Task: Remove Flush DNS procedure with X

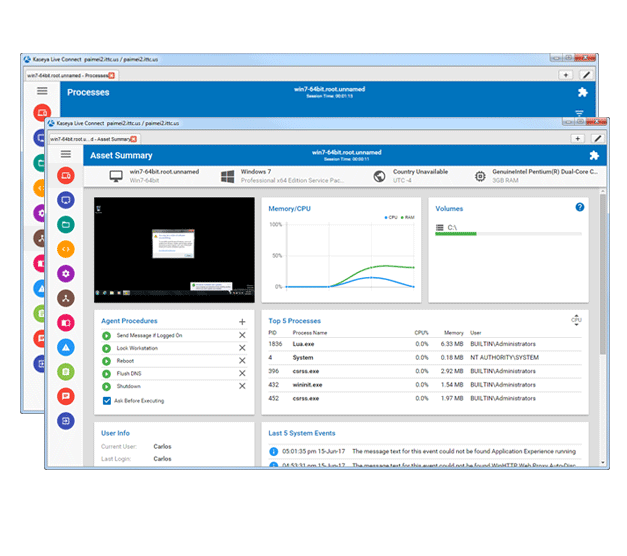Action: pyautogui.click(x=242, y=373)
